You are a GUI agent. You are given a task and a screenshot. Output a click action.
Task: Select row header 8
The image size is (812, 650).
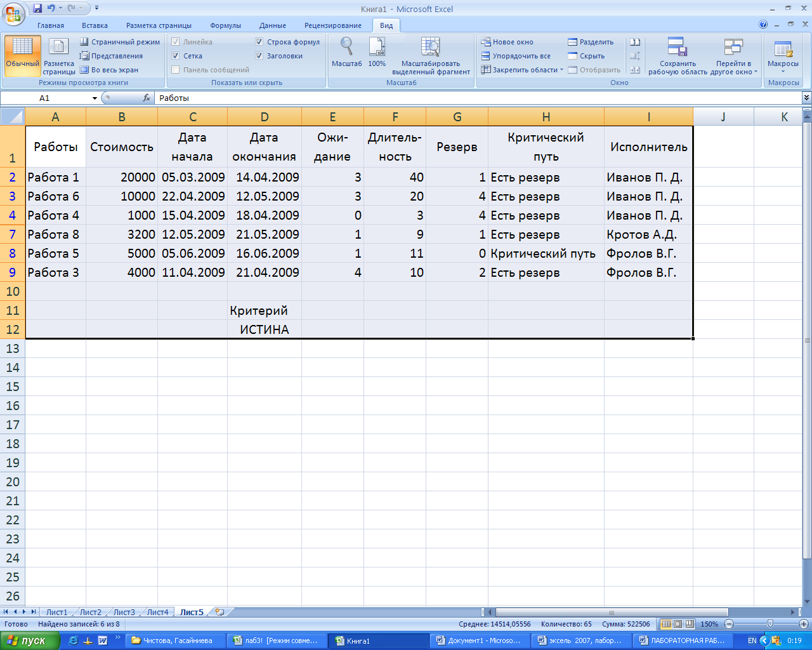pyautogui.click(x=13, y=253)
